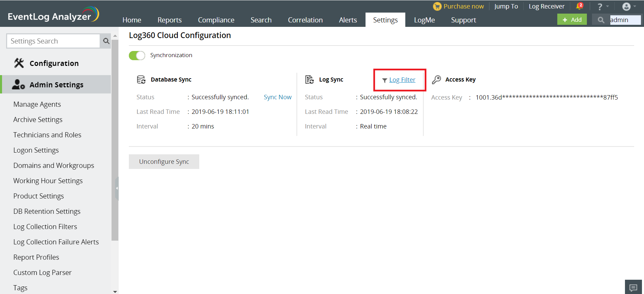Click the Settings Search input field
This screenshot has width=644, height=294.
click(x=54, y=41)
